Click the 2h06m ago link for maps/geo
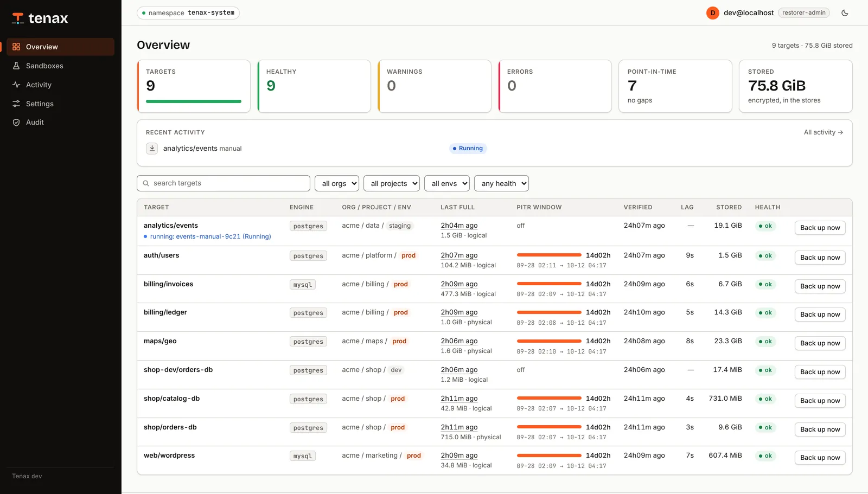868x494 pixels. [459, 341]
